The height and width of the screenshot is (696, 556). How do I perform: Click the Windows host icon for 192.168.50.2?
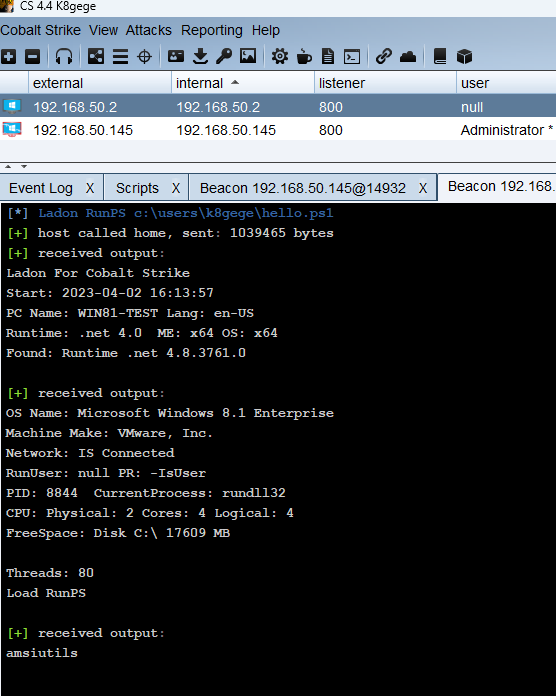(x=12, y=106)
